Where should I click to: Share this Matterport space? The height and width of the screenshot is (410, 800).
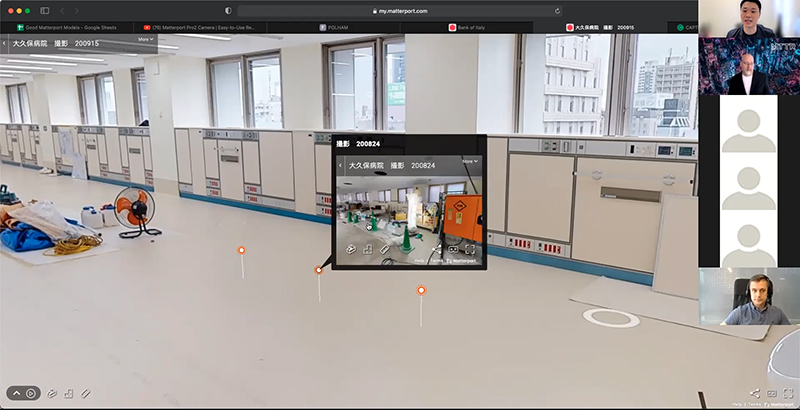[x=755, y=393]
